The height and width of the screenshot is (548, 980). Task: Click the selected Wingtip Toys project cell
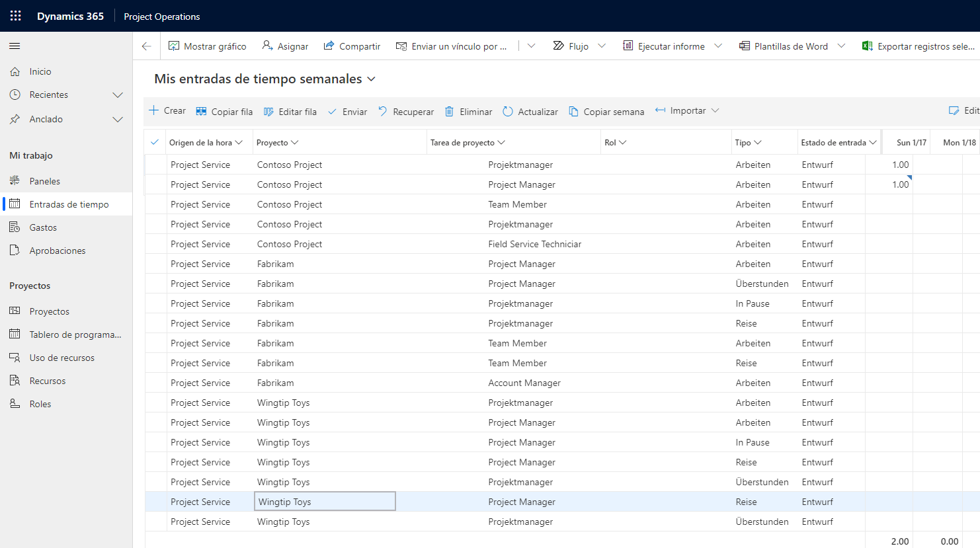pos(325,502)
